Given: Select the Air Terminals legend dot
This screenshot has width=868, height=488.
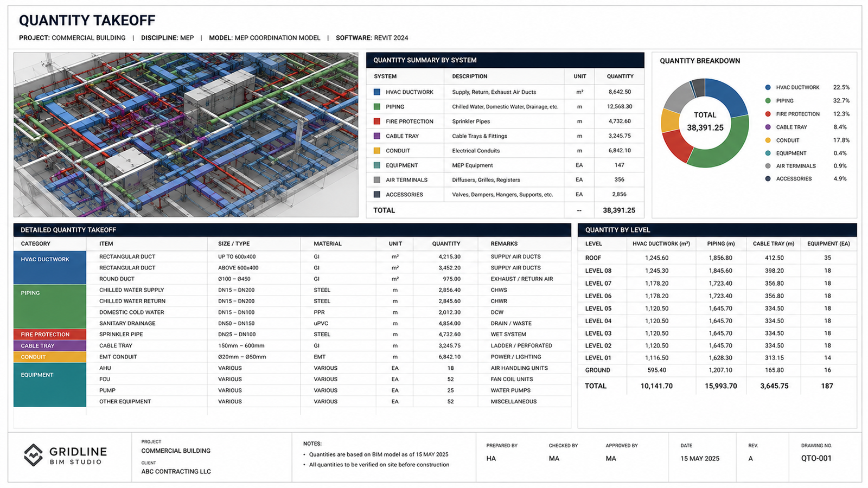Looking at the screenshot, I should coord(768,166).
